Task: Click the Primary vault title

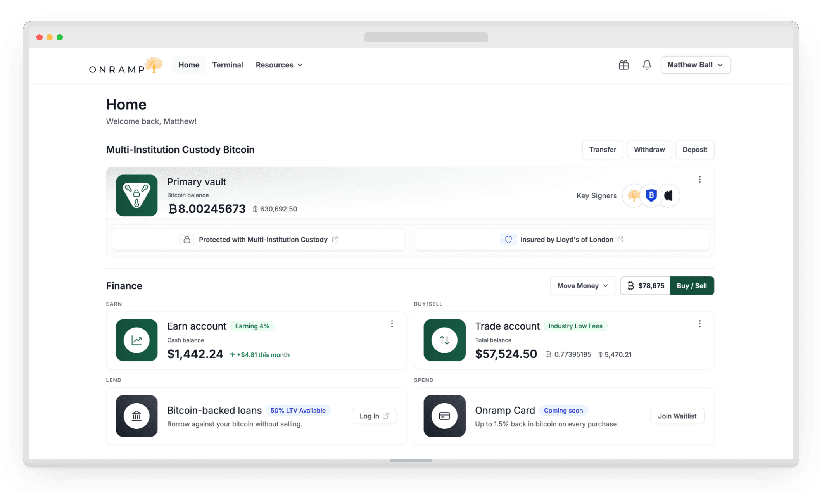Action: tap(197, 182)
